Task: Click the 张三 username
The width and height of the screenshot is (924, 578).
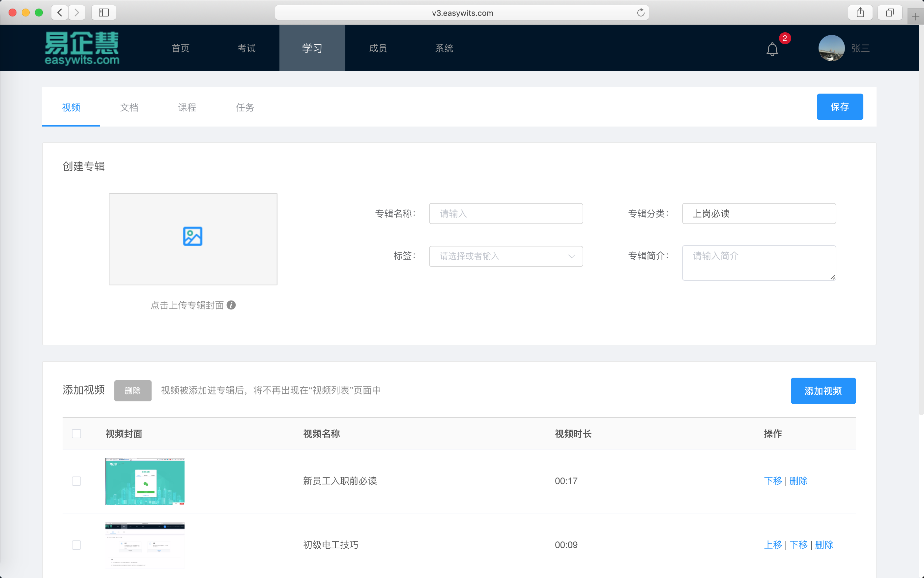Action: [x=860, y=48]
